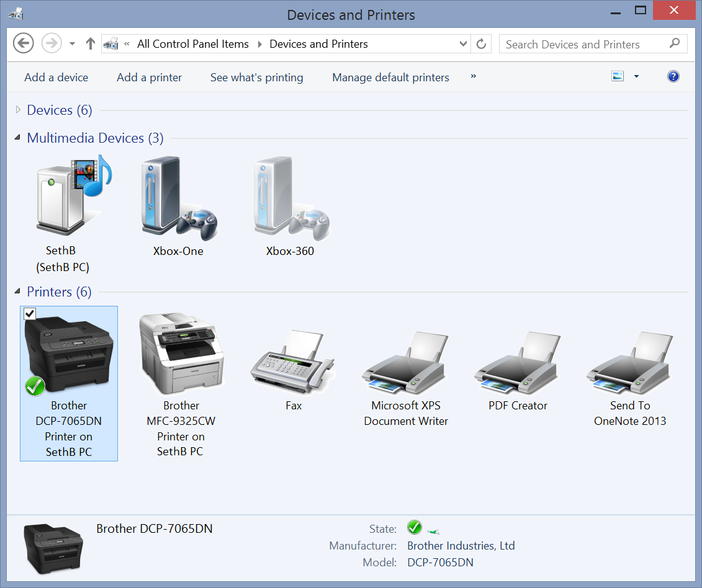Click the Printers (6) group heading
702x588 pixels.
point(59,292)
